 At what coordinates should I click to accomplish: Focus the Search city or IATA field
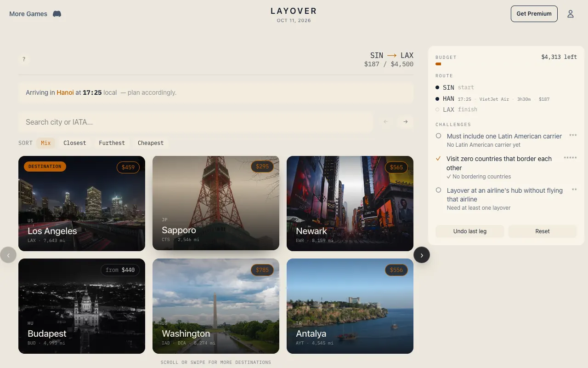(196, 122)
